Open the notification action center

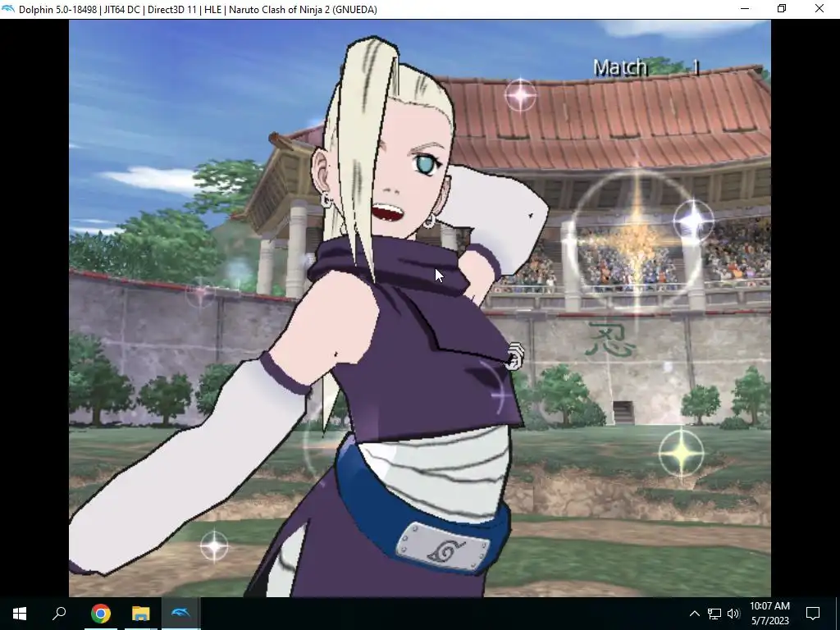813,614
